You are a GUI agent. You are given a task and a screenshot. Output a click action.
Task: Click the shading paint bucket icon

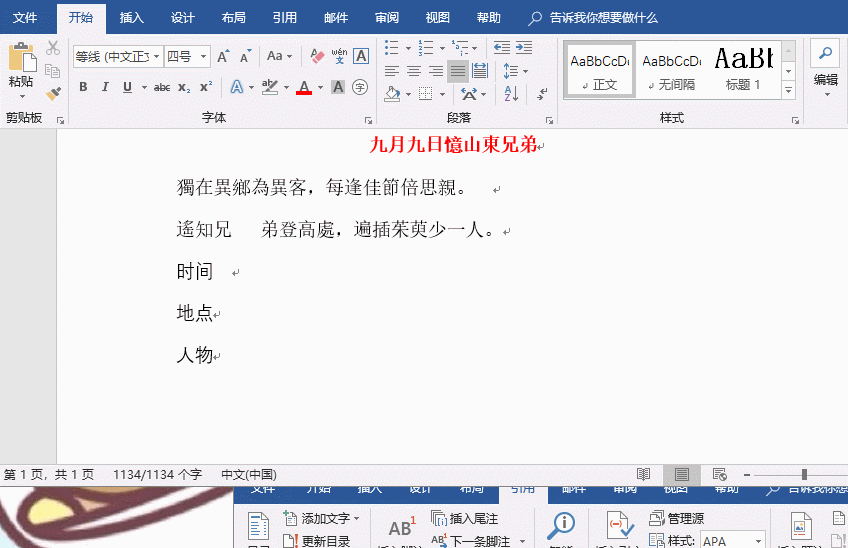(392, 94)
